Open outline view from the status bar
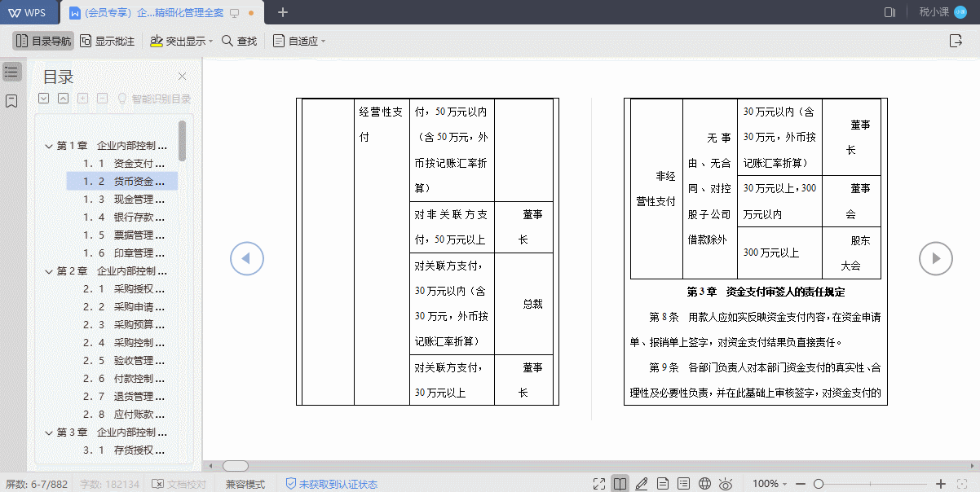 pyautogui.click(x=683, y=483)
